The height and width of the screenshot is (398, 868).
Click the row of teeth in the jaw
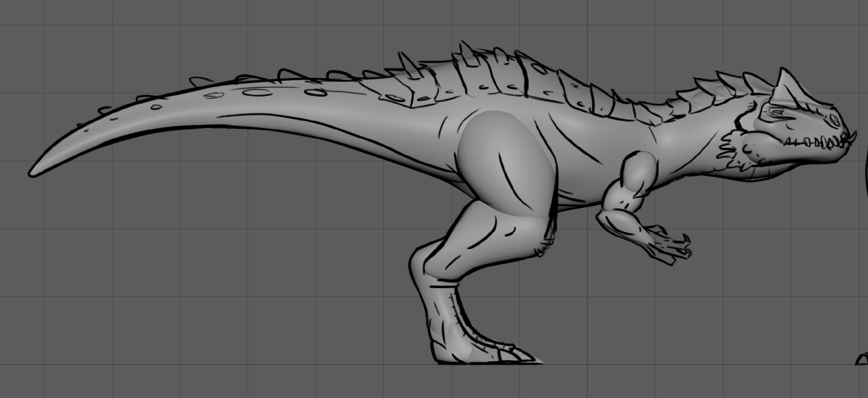[816, 143]
